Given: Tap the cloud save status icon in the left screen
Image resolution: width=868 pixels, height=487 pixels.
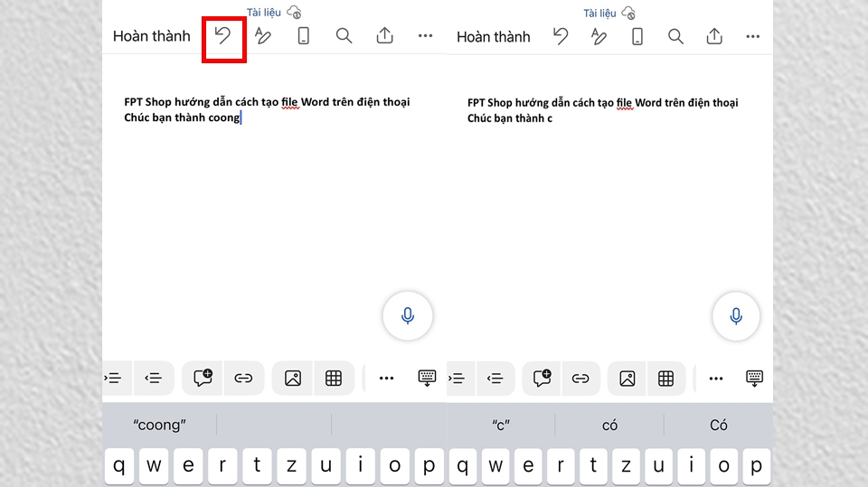Looking at the screenshot, I should point(294,12).
